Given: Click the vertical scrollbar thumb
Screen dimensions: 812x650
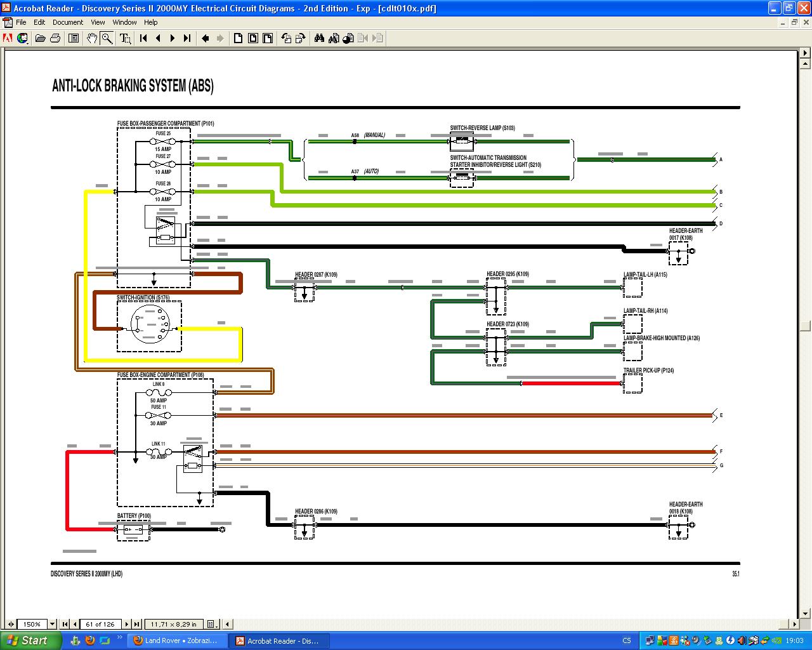Looking at the screenshot, I should click(x=805, y=326).
